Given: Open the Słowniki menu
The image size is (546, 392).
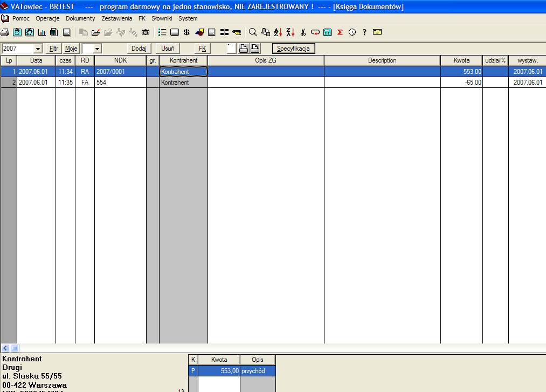Looking at the screenshot, I should pos(162,18).
